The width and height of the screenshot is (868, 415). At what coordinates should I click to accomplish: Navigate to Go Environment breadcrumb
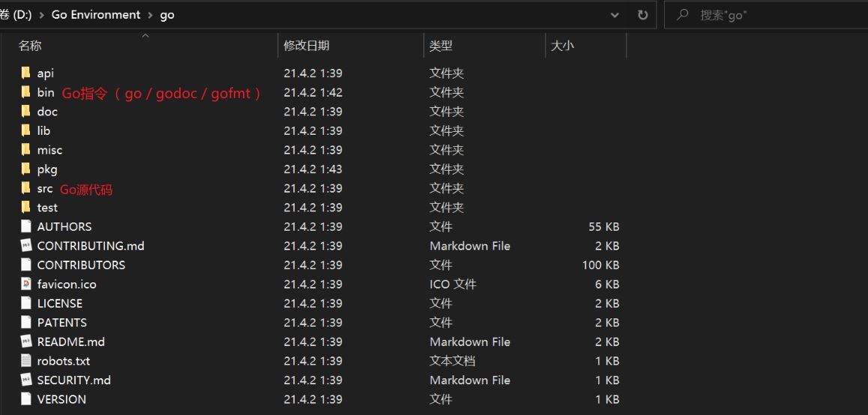[x=96, y=15]
